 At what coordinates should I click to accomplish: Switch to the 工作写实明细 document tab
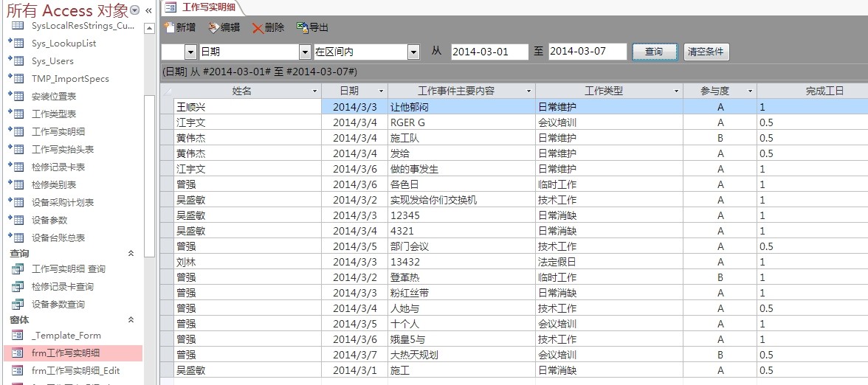202,7
